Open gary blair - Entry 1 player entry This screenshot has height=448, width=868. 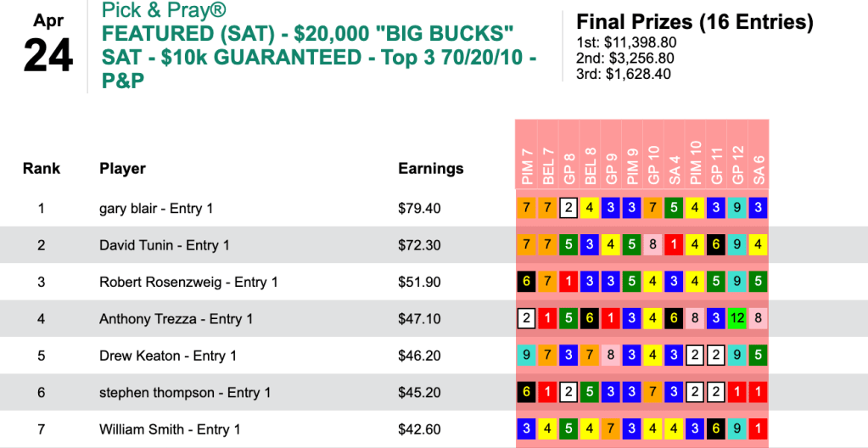click(155, 208)
